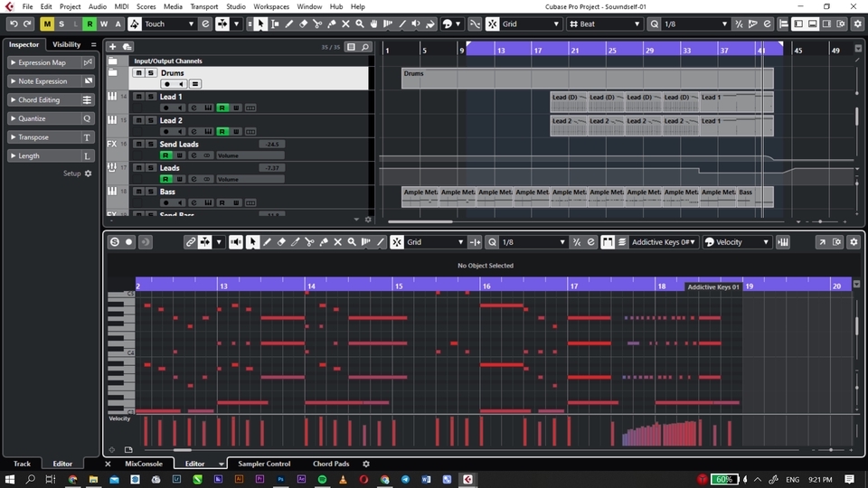Open track search magnifier in track list
The width and height of the screenshot is (868, 488).
[x=365, y=47]
